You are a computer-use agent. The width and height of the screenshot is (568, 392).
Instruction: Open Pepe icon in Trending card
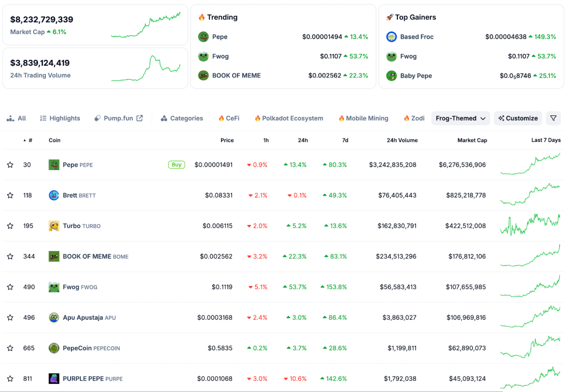(x=203, y=37)
